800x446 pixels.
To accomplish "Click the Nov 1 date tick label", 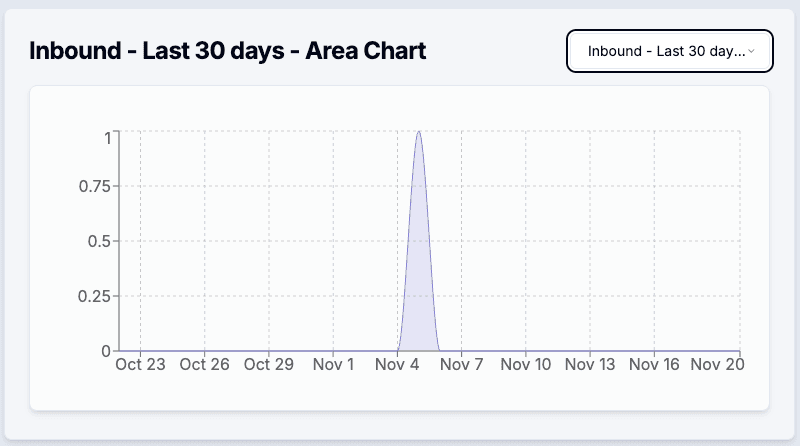I will 333,365.
